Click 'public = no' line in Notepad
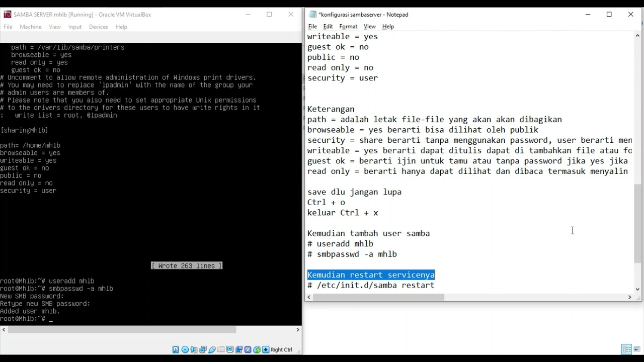 point(333,57)
